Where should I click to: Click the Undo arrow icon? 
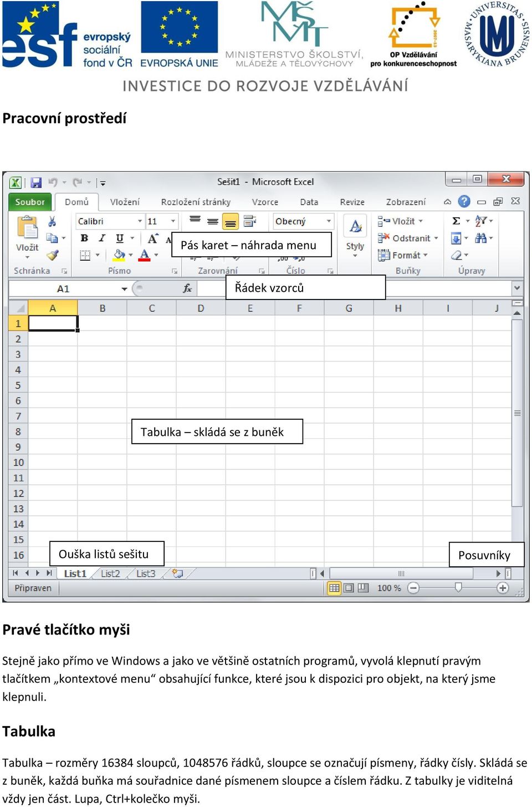click(x=53, y=182)
